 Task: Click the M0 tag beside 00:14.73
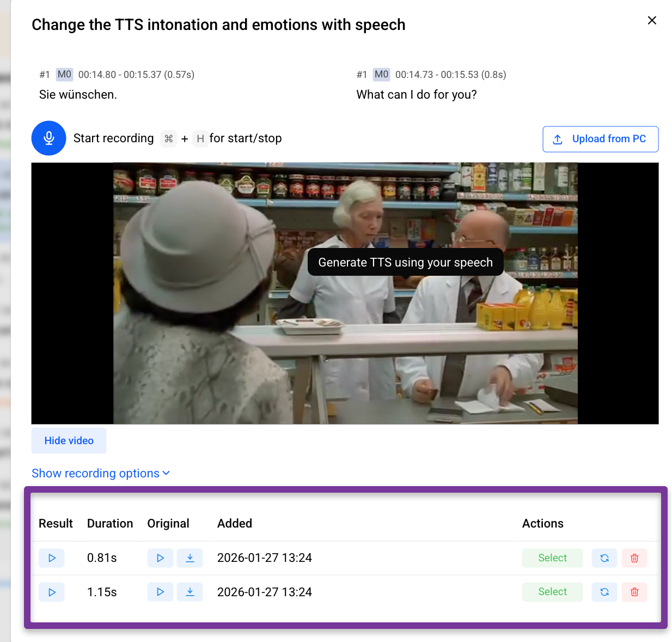pos(381,75)
